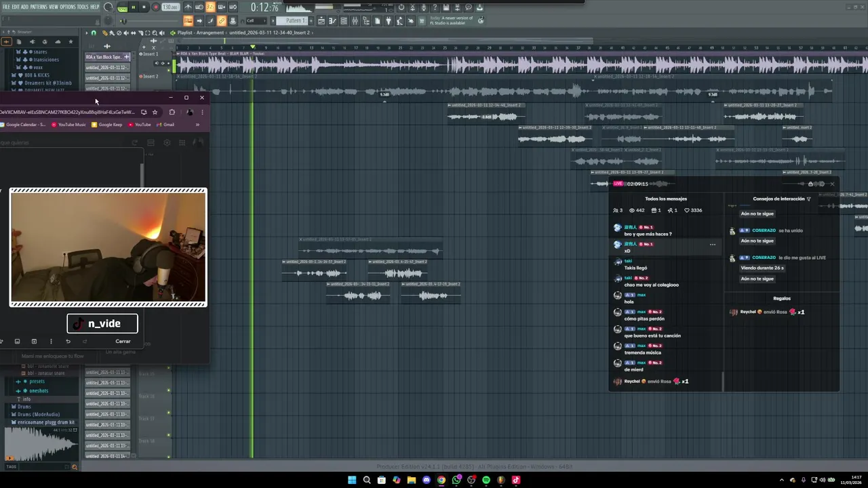868x488 pixels.
Task: Click the Play button in the FL Studio transport
Action: [133, 7]
